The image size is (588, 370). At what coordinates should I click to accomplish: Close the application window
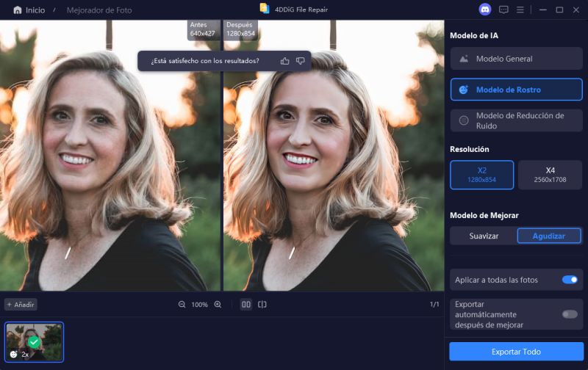click(x=576, y=10)
